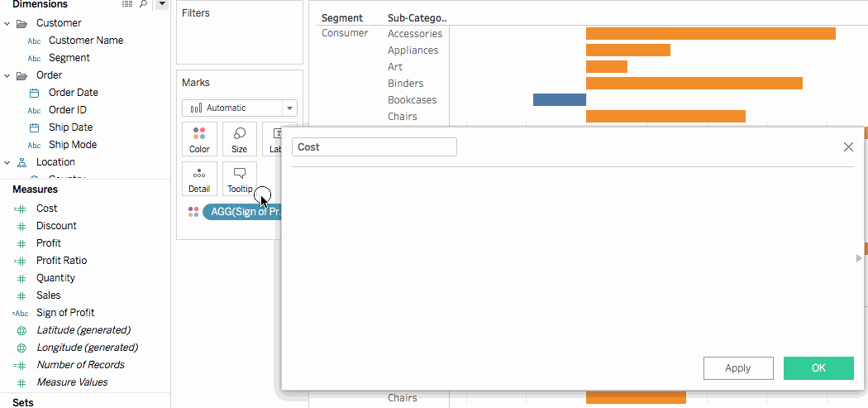Select the blue Bookcases bar
The width and height of the screenshot is (868, 408).
559,100
